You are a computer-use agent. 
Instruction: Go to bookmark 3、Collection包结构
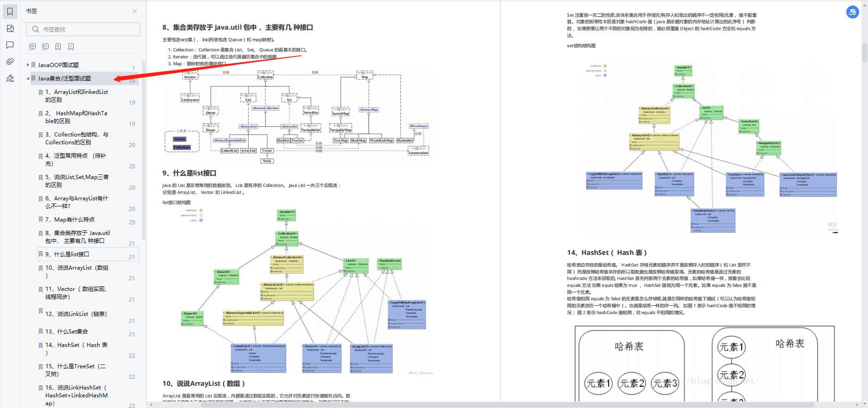tap(76, 138)
